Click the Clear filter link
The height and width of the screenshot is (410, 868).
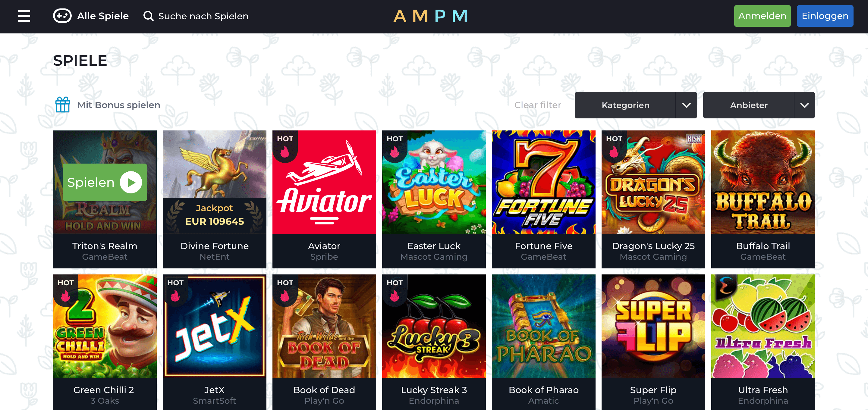click(x=537, y=105)
